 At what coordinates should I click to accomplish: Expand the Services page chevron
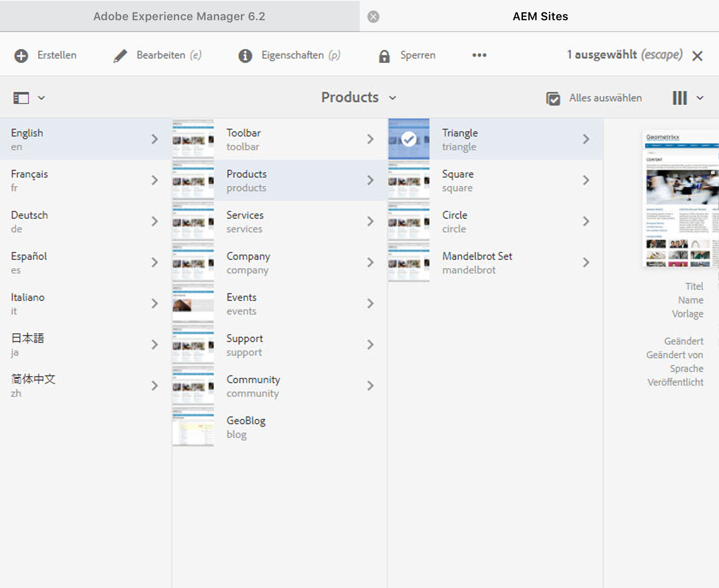pyautogui.click(x=370, y=221)
